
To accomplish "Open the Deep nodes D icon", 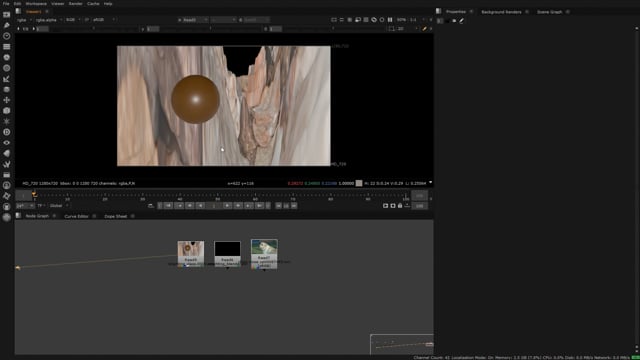I will 7,132.
